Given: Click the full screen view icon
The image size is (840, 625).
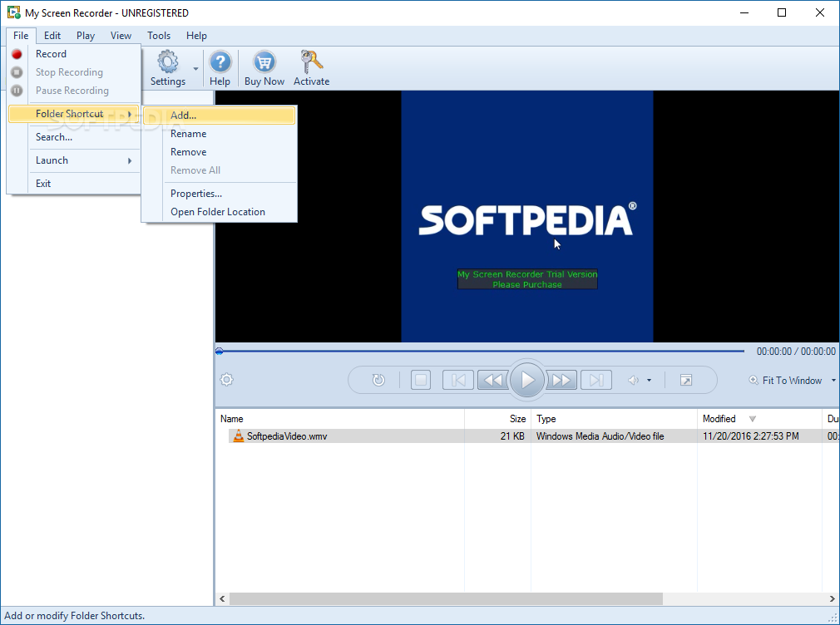Looking at the screenshot, I should click(x=685, y=381).
